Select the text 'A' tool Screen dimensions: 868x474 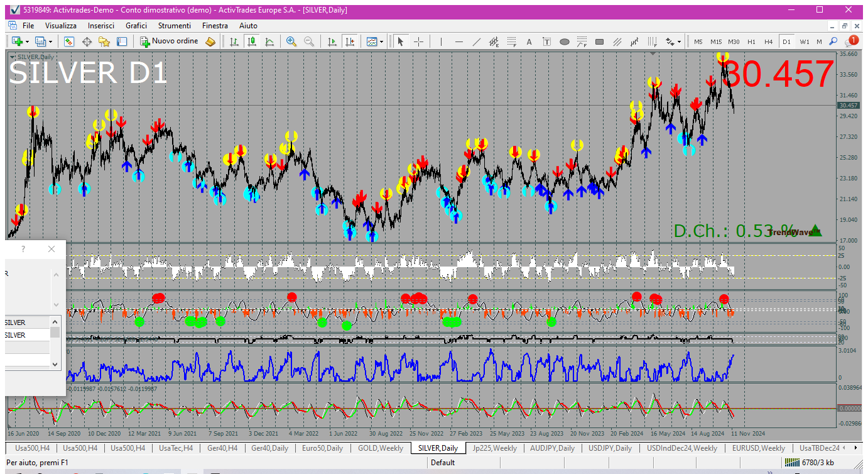pyautogui.click(x=529, y=41)
